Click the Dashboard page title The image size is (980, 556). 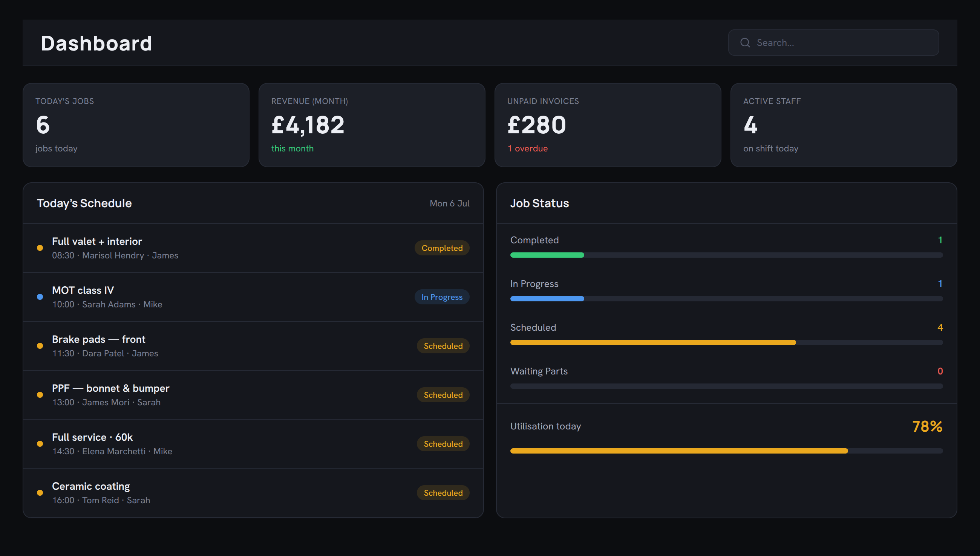point(96,43)
